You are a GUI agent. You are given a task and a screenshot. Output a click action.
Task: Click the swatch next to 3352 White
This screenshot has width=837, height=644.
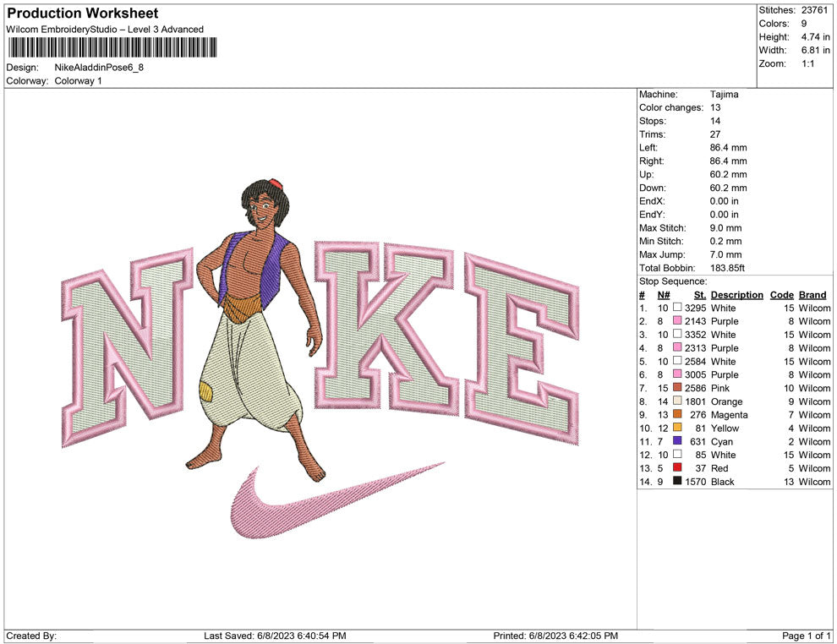pos(677,334)
